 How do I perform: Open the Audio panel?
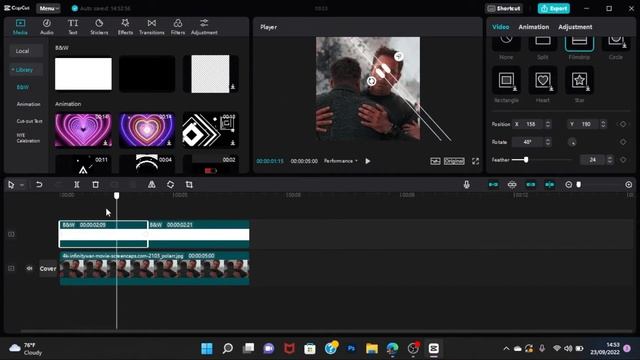pyautogui.click(x=47, y=27)
